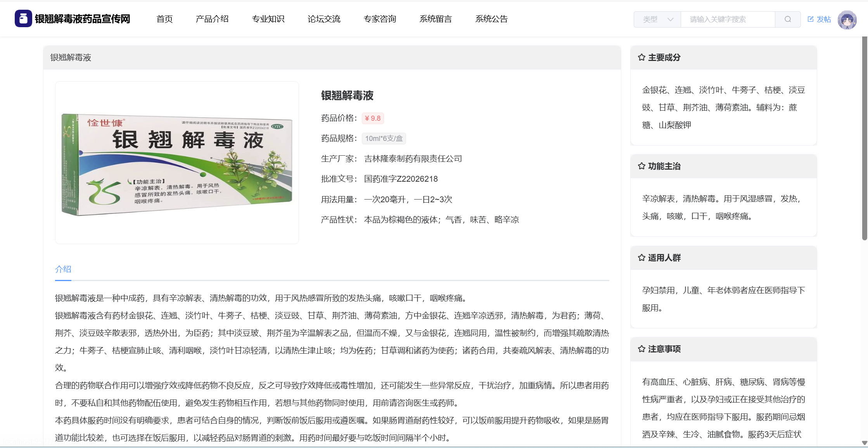Open the 首页 menu item
This screenshot has width=868, height=448.
click(164, 19)
